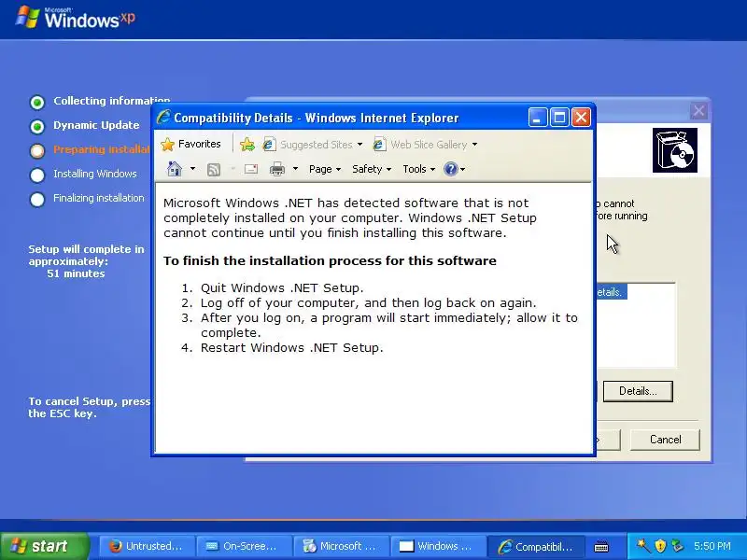
Task: Click the bold heading 'To finish the installation process'
Action: click(330, 261)
